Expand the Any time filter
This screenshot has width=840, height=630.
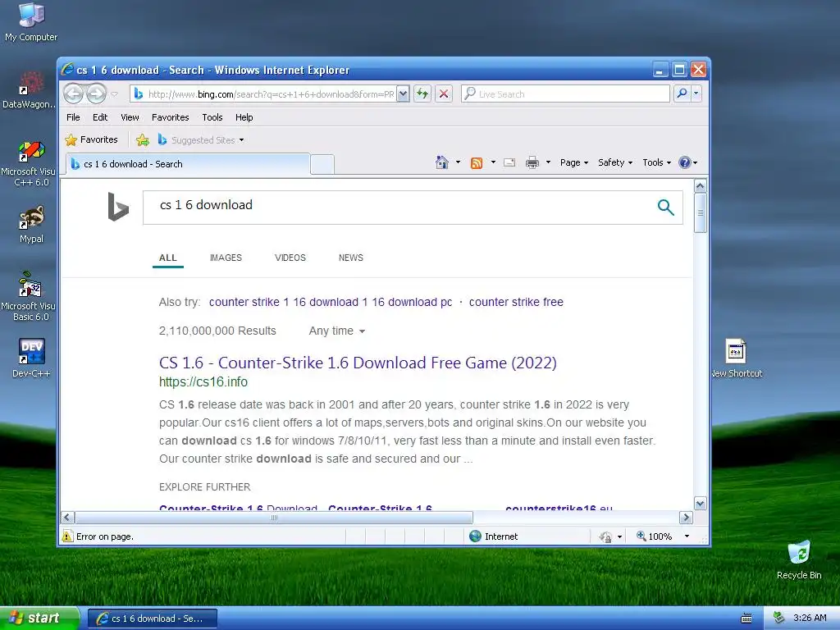coord(336,331)
